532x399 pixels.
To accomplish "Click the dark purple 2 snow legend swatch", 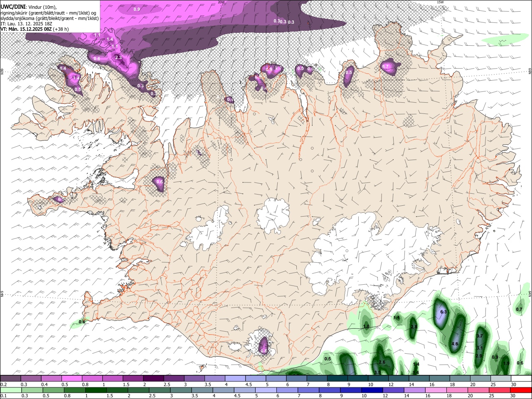I will [x=153, y=378].
